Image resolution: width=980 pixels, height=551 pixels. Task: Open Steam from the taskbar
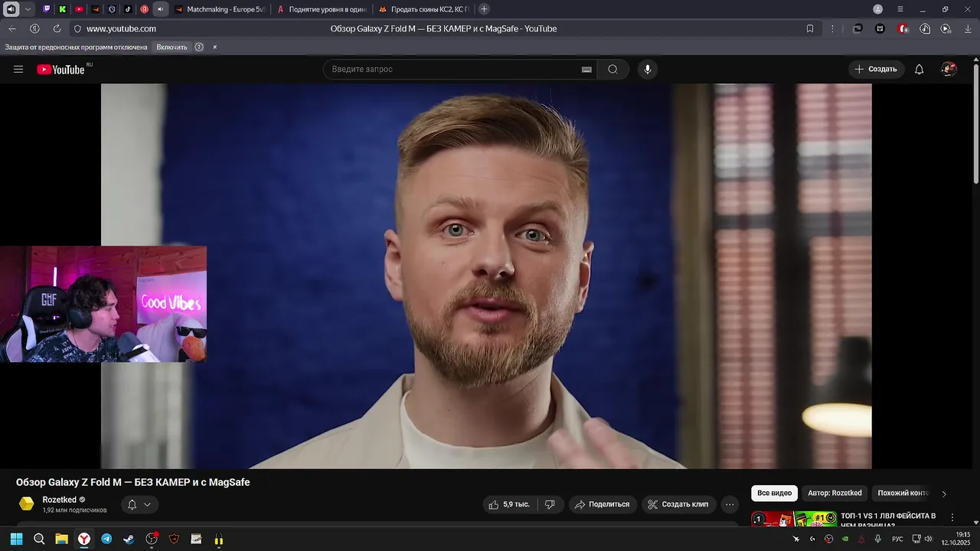129,539
